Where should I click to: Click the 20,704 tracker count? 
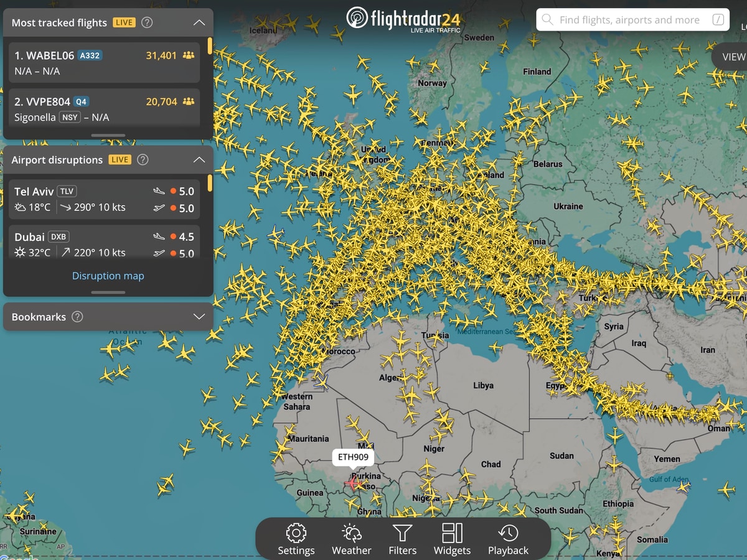pos(161,101)
